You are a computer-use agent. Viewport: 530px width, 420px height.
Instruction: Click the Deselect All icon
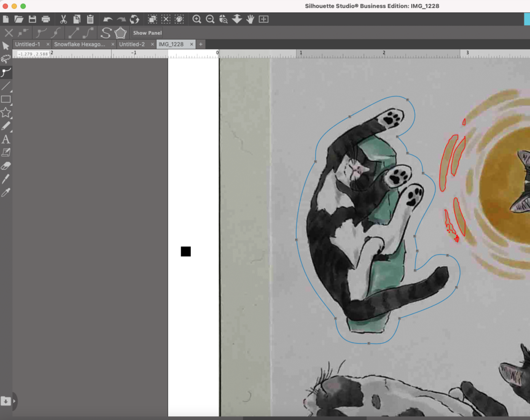tap(166, 19)
